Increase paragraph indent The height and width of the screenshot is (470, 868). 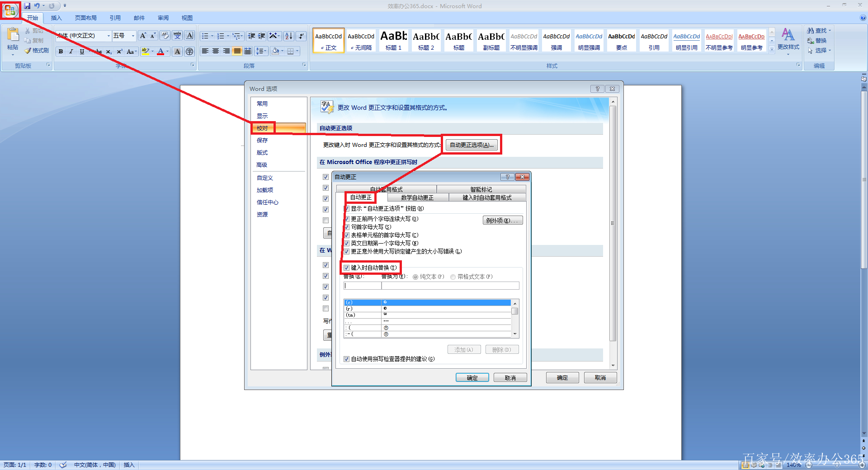click(x=262, y=36)
